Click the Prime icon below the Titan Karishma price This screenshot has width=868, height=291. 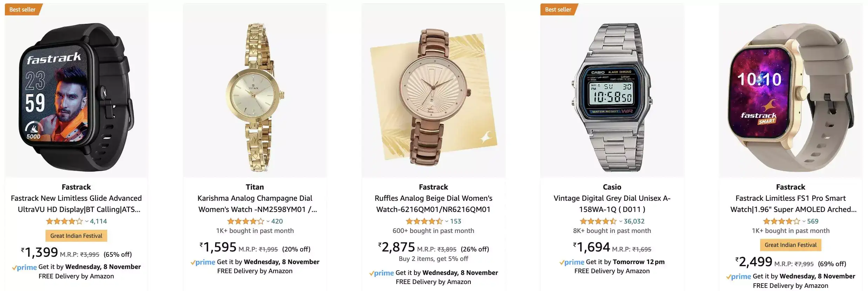[x=203, y=262]
